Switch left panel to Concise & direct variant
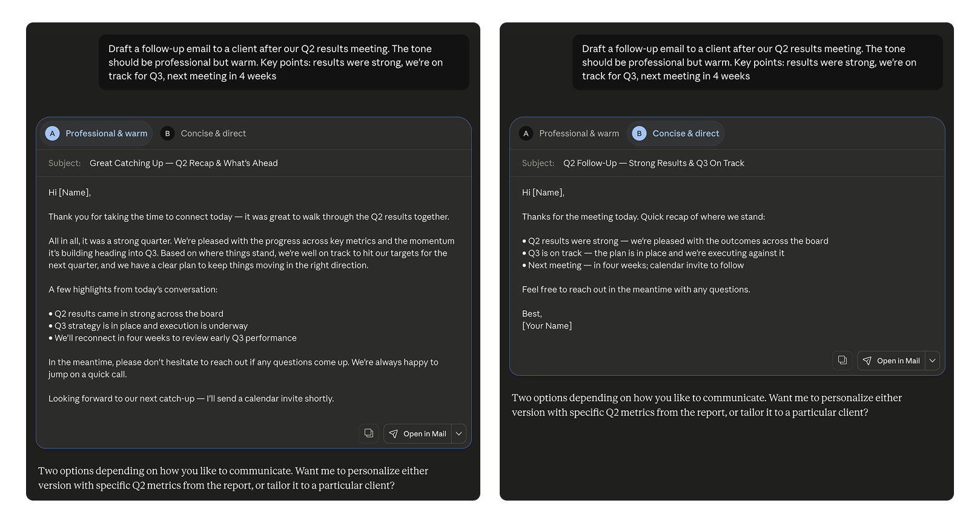Viewport: 980px width, 523px height. 204,133
